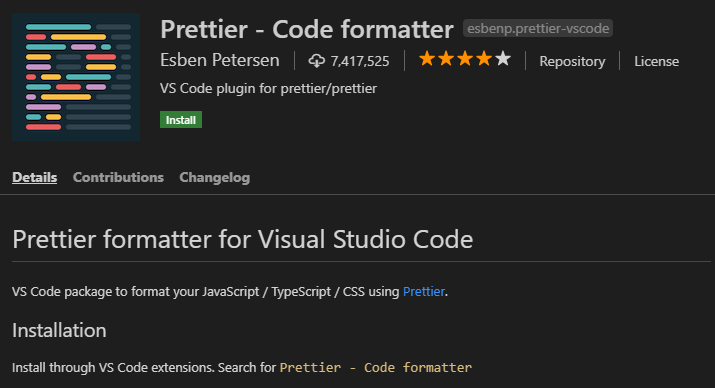Select the third orange rating star

465,59
